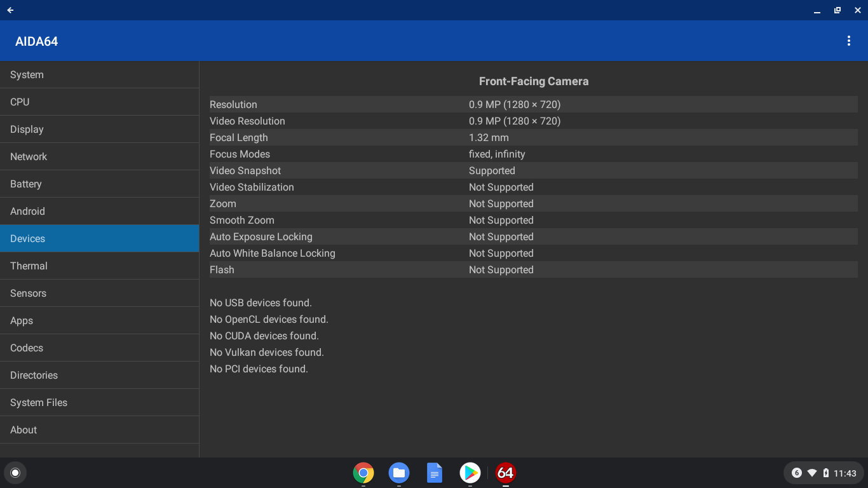Click the Focus Modes label
The image size is (868, 488).
click(240, 154)
